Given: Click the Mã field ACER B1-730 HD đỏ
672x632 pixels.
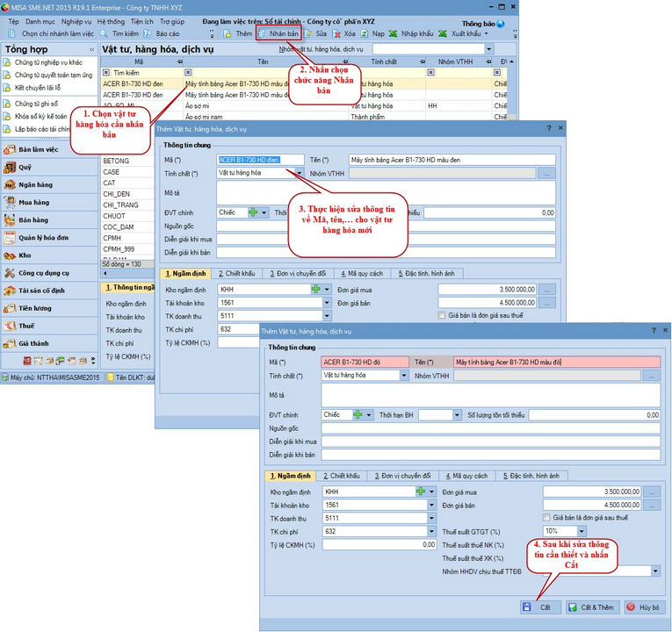Looking at the screenshot, I should [365, 363].
